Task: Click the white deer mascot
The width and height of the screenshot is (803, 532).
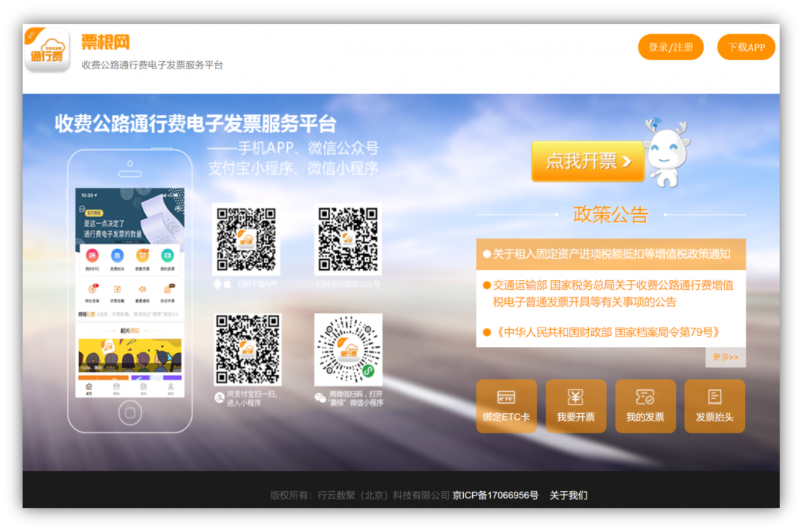Action: pos(666,153)
